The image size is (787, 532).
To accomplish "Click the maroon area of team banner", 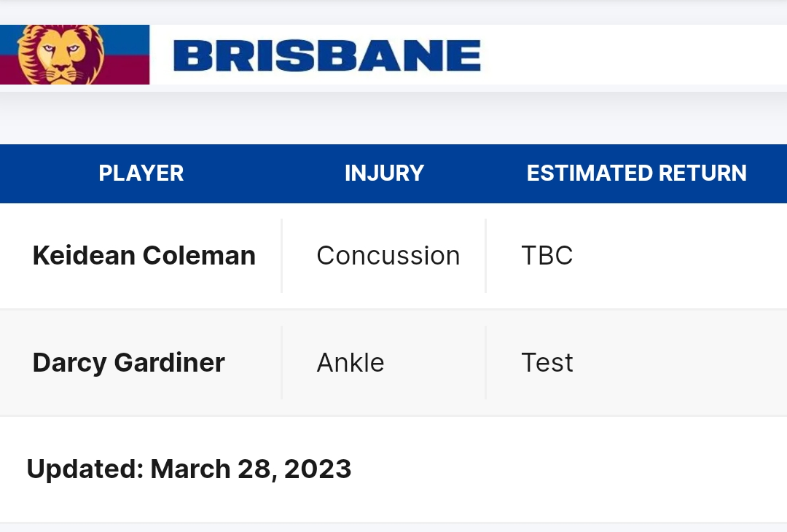I will 125,69.
